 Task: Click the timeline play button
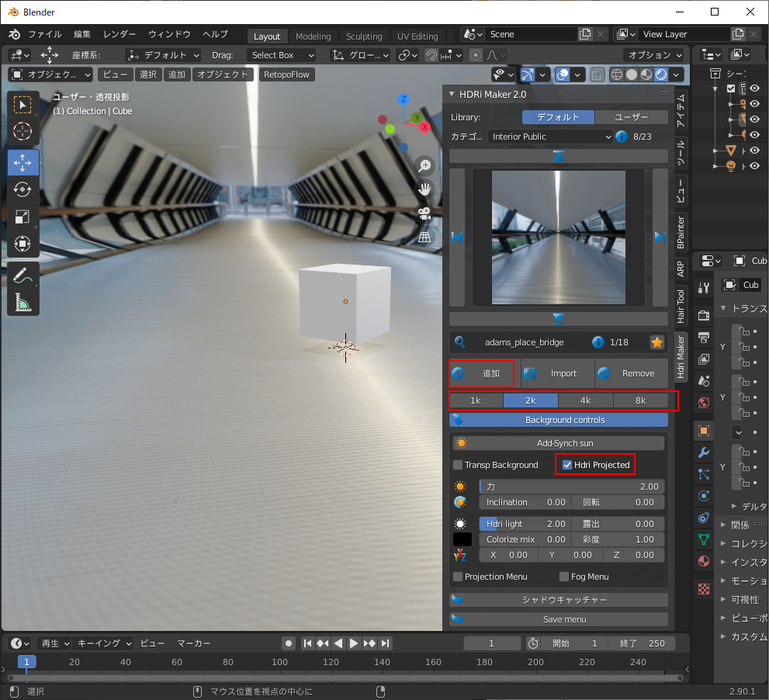coord(353,643)
